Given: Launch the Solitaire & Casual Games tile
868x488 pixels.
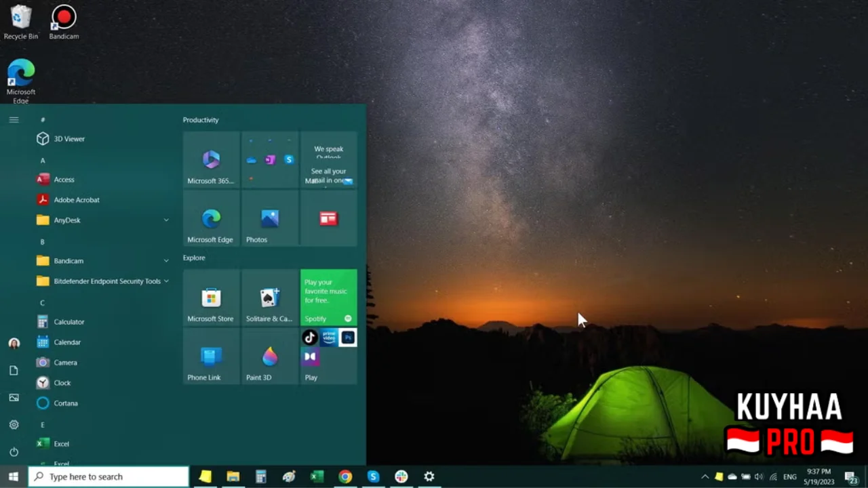Looking at the screenshot, I should coord(270,298).
